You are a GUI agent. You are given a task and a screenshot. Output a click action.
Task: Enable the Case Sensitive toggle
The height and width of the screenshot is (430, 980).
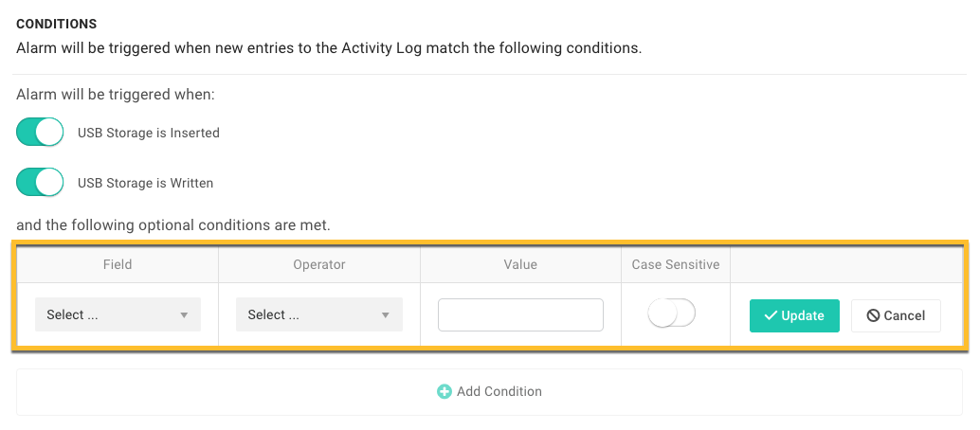pyautogui.click(x=672, y=314)
